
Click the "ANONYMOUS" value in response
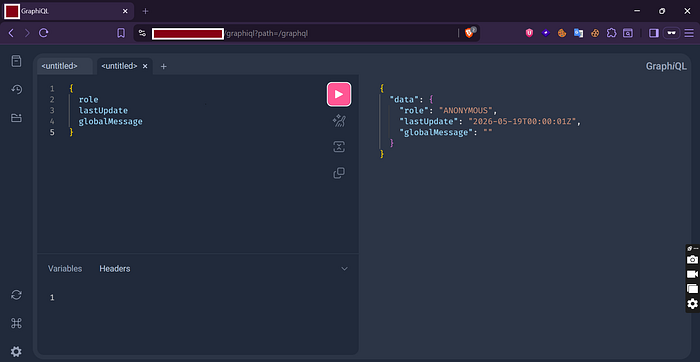(x=466, y=110)
